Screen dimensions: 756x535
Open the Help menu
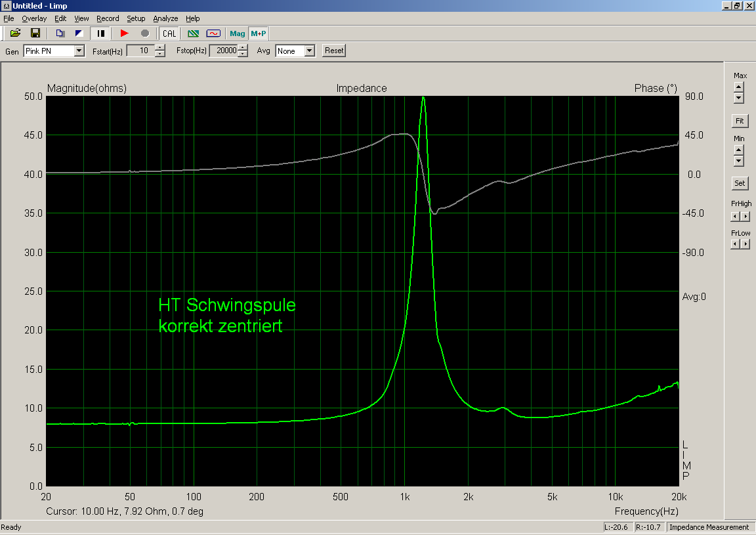pos(192,18)
